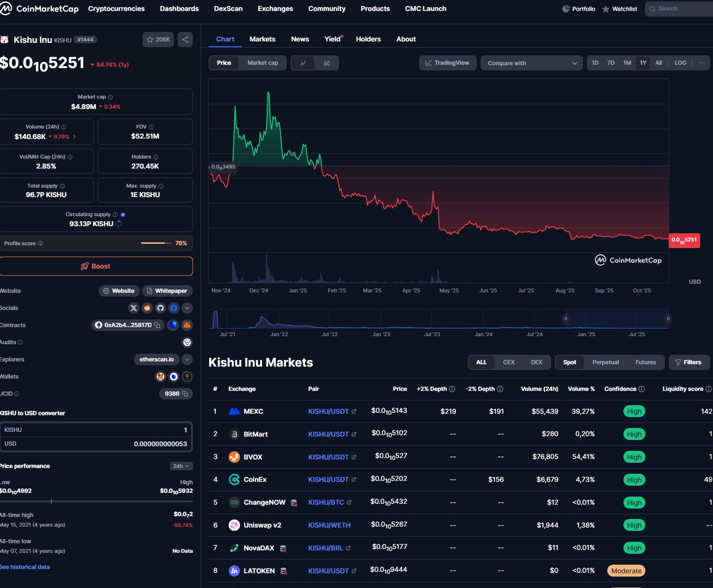713x588 pixels.
Task: Open the Website link button
Action: 119,291
